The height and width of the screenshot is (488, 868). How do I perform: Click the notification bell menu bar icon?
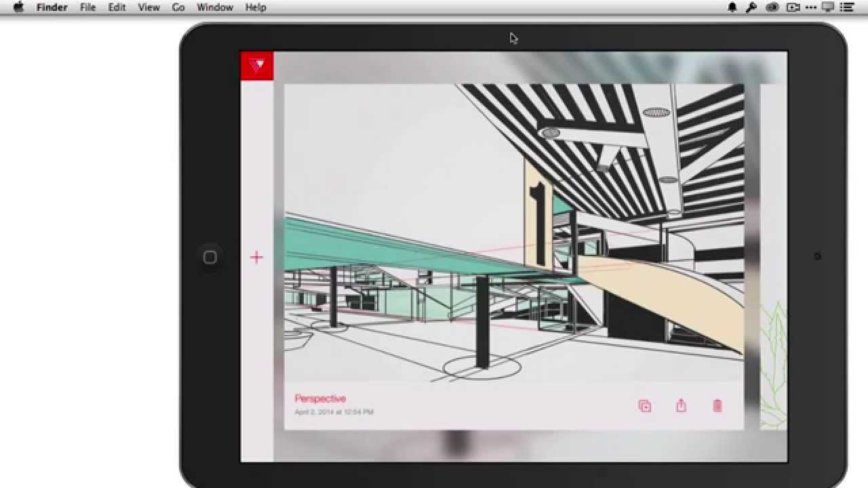point(732,7)
